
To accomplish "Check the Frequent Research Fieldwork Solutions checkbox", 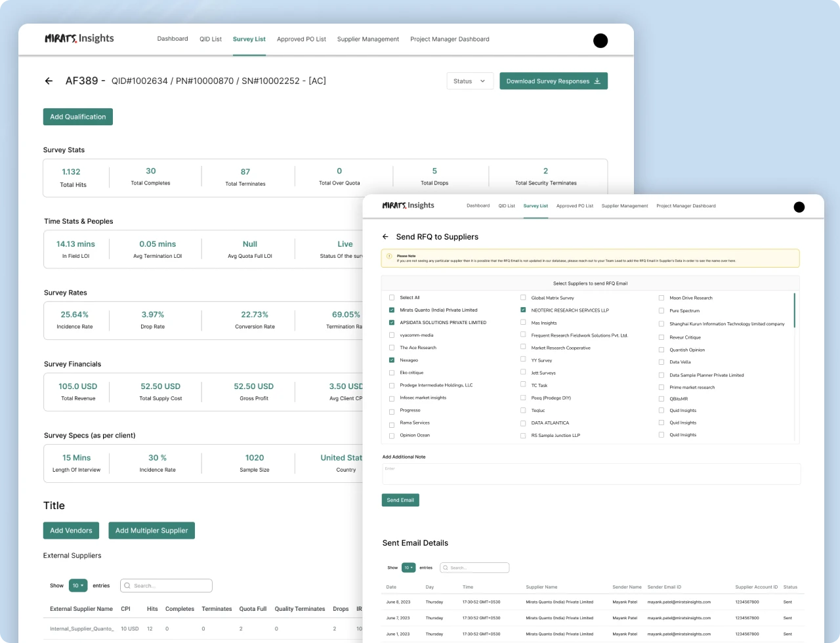I will pyautogui.click(x=523, y=335).
